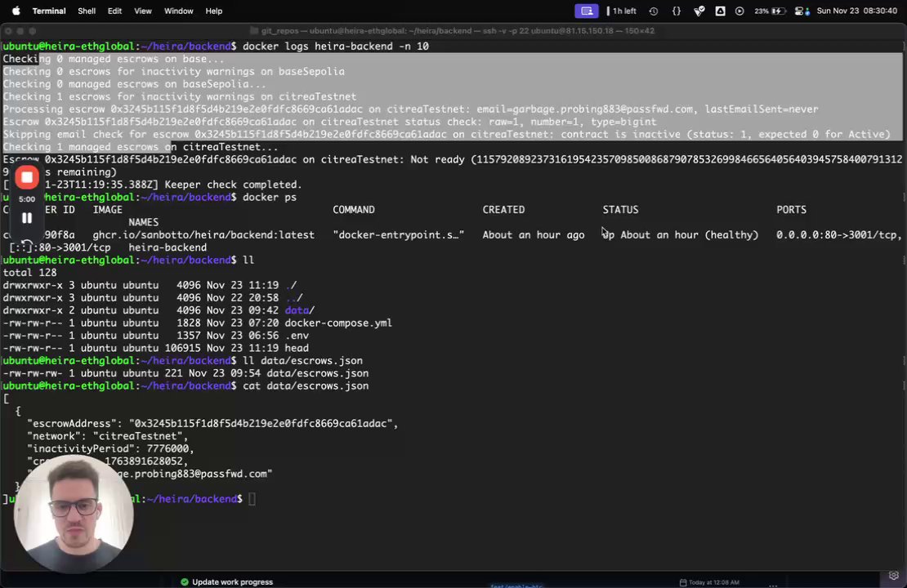
Task: Click the '"docker-entrypoint.s…"' command value
Action: [x=399, y=234]
